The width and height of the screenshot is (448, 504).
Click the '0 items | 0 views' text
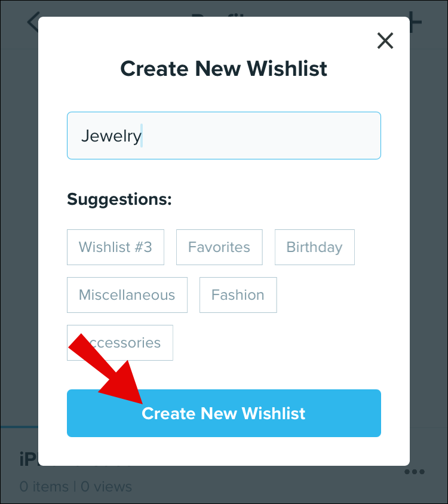coord(75,487)
